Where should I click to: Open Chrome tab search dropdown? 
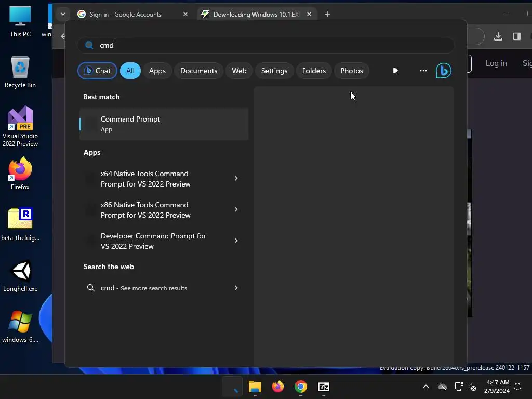tap(63, 14)
